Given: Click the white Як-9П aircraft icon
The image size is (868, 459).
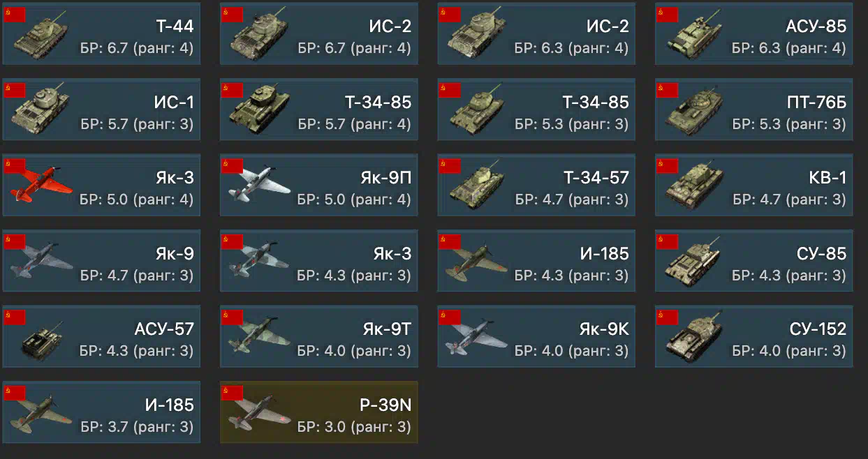Looking at the screenshot, I should (x=258, y=185).
